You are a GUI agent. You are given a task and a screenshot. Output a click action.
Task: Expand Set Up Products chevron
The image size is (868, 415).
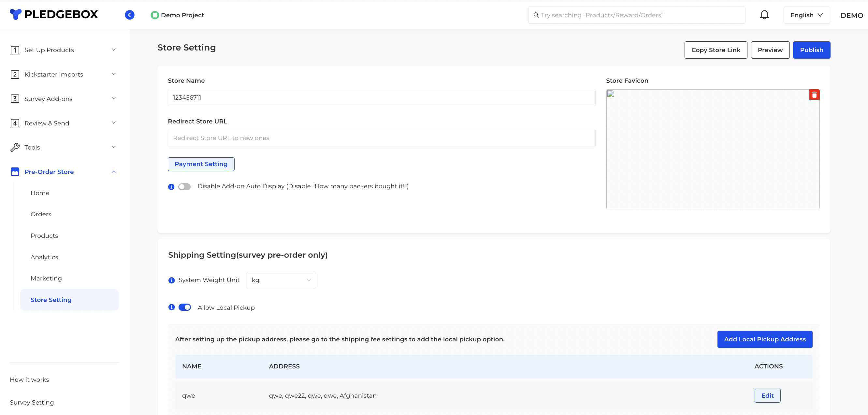click(114, 50)
